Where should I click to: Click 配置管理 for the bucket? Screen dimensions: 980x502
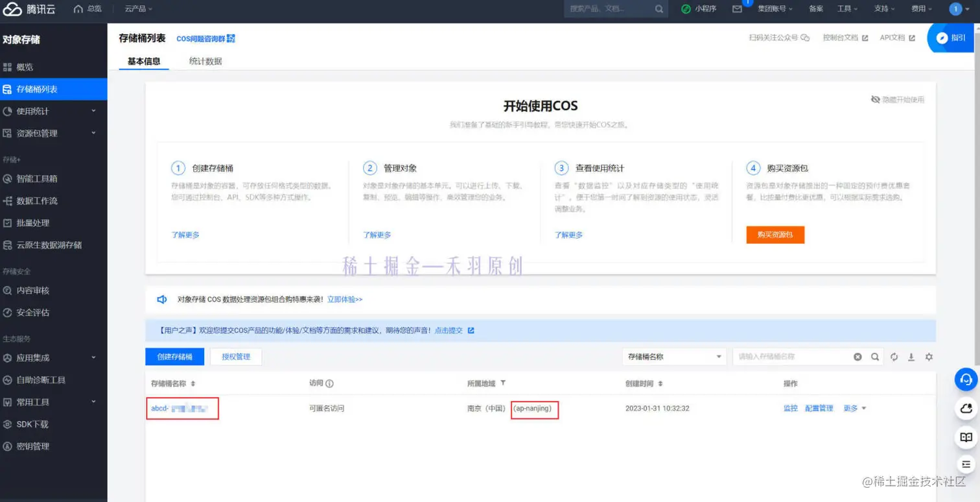[x=819, y=409]
